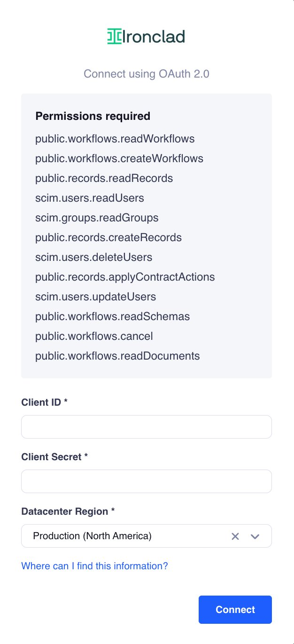The height and width of the screenshot is (644, 294).
Task: Click the 'Client ID *' label
Action: coord(45,402)
